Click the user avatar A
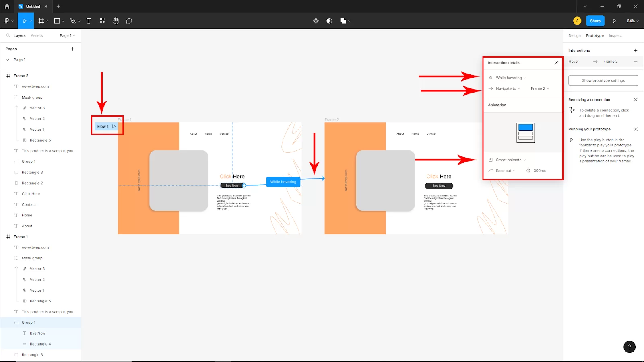The height and width of the screenshot is (362, 644). (x=577, y=21)
